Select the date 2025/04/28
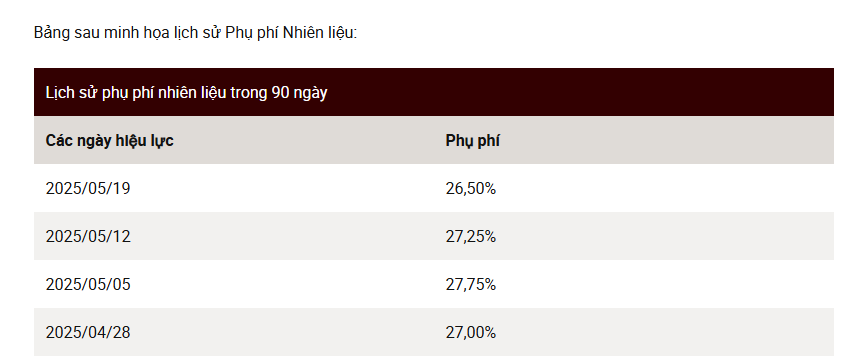The width and height of the screenshot is (867, 361). coord(88,333)
